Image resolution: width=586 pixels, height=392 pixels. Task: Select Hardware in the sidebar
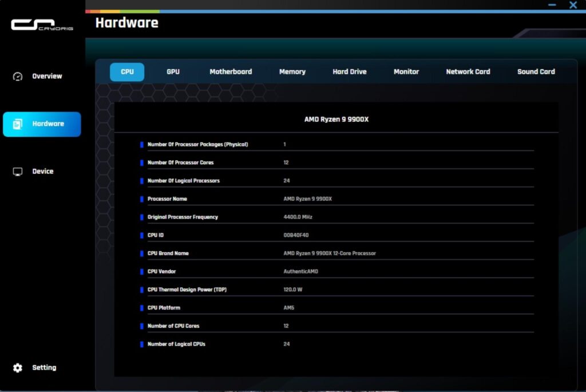[x=42, y=124]
